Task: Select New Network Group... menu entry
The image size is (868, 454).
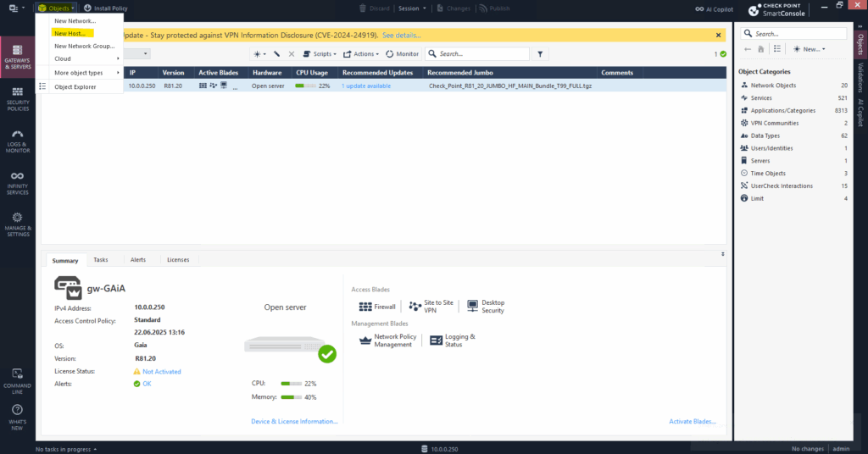Action: pyautogui.click(x=85, y=47)
